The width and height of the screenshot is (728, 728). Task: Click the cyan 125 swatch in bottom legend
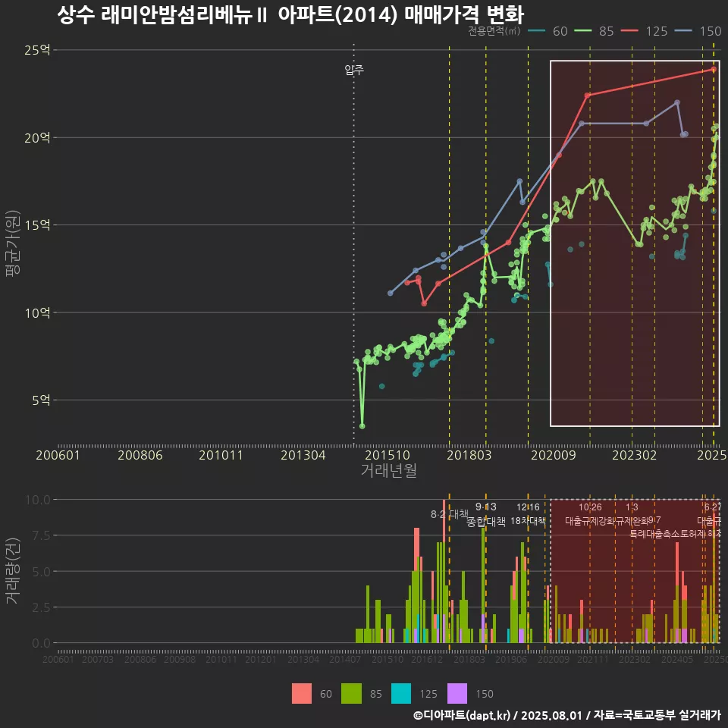[400, 693]
